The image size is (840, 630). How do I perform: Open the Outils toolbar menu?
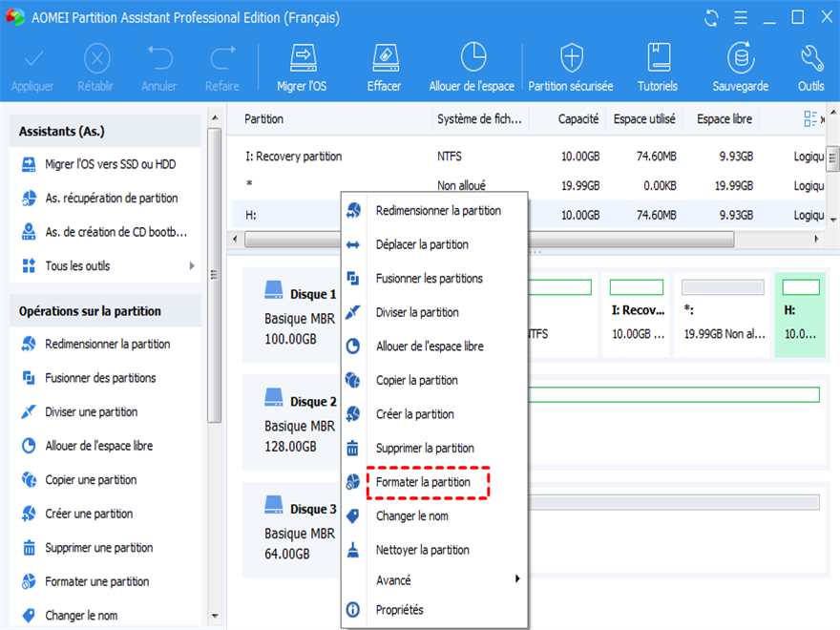pyautogui.click(x=811, y=69)
